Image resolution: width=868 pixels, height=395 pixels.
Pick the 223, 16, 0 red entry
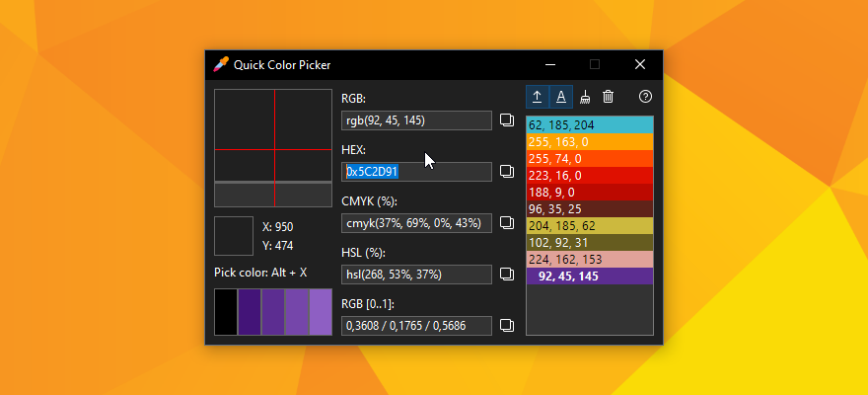(x=589, y=176)
